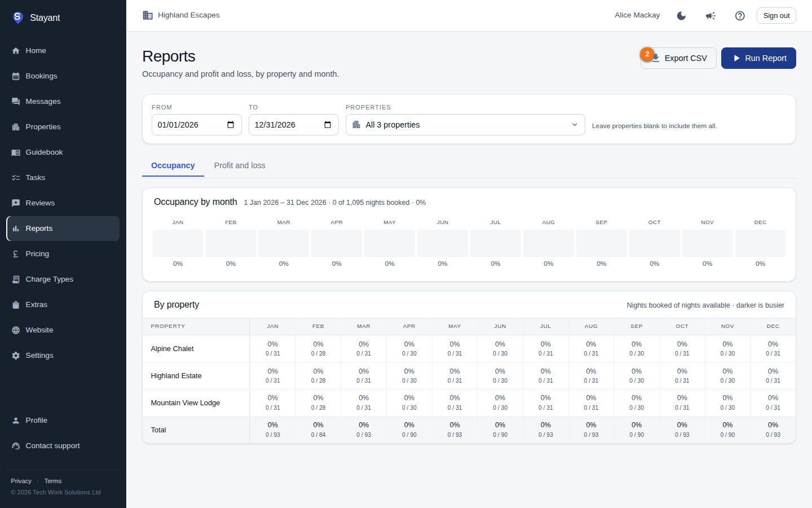The height and width of the screenshot is (508, 812).
Task: Click the Sign out button
Action: pyautogui.click(x=776, y=16)
